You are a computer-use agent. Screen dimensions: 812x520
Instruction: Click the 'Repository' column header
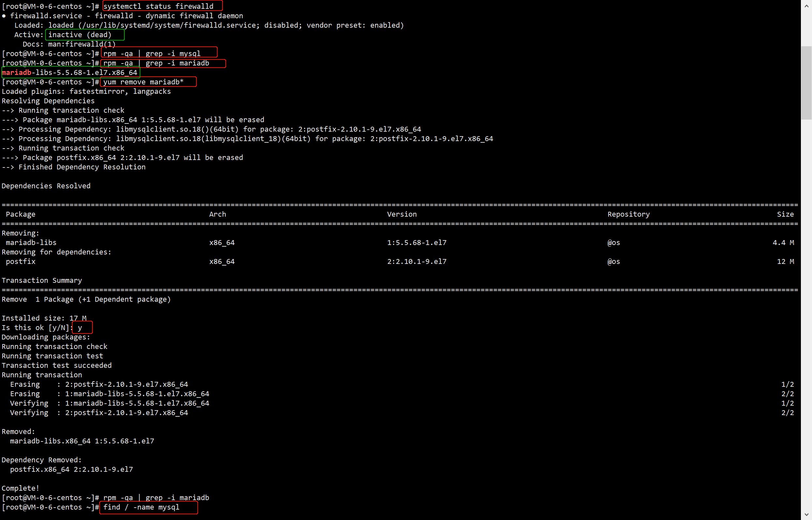(628, 214)
